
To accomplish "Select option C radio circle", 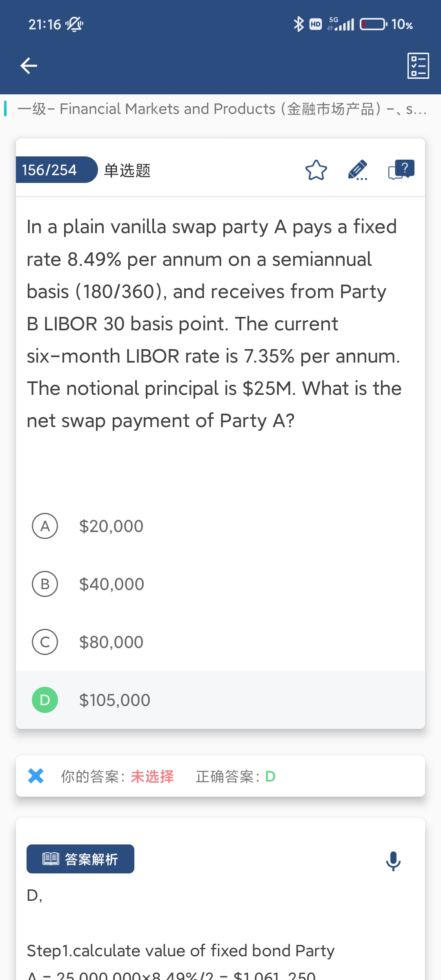I will (45, 642).
